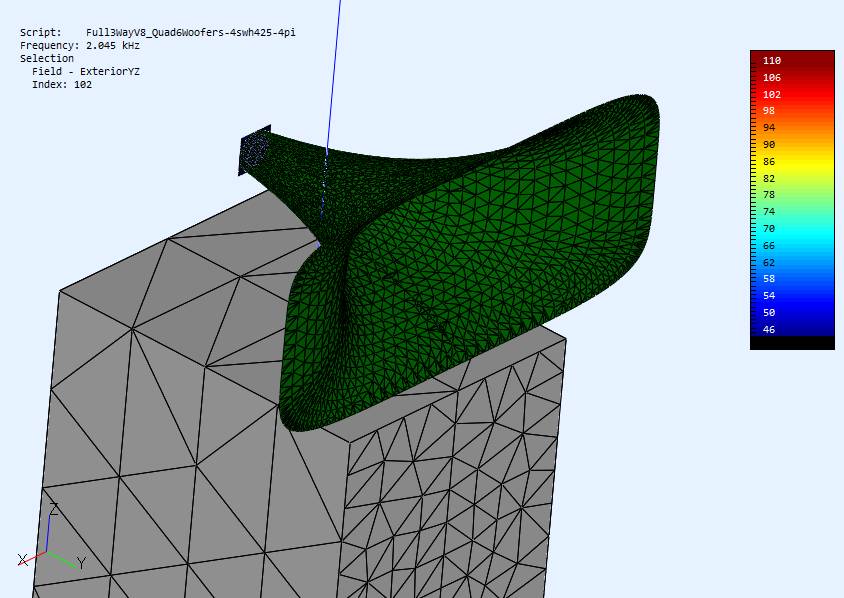Click the Z axis label of orientation triad
The image size is (844, 598).
[x=54, y=509]
